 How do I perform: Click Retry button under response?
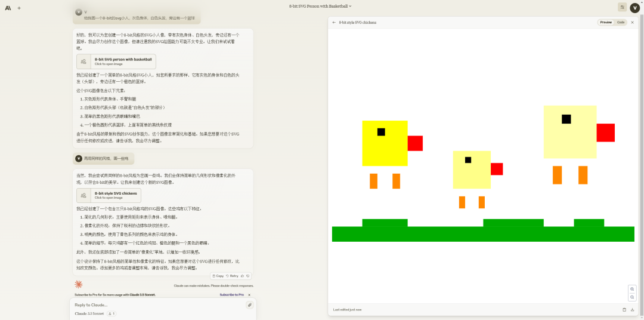click(x=232, y=276)
